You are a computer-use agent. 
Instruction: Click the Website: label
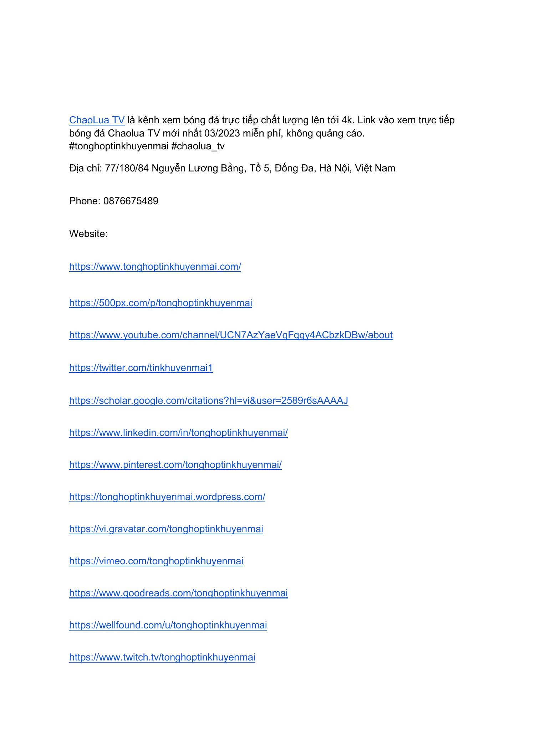88,234
